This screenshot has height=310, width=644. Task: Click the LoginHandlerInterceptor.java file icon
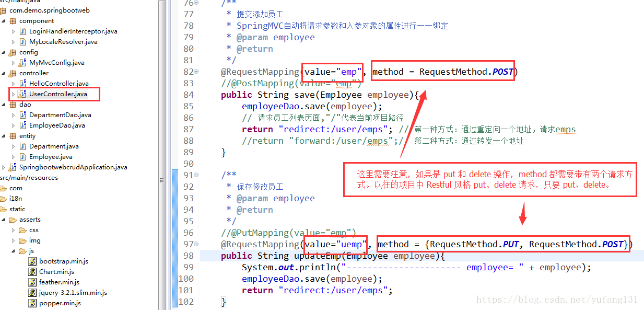pos(23,31)
